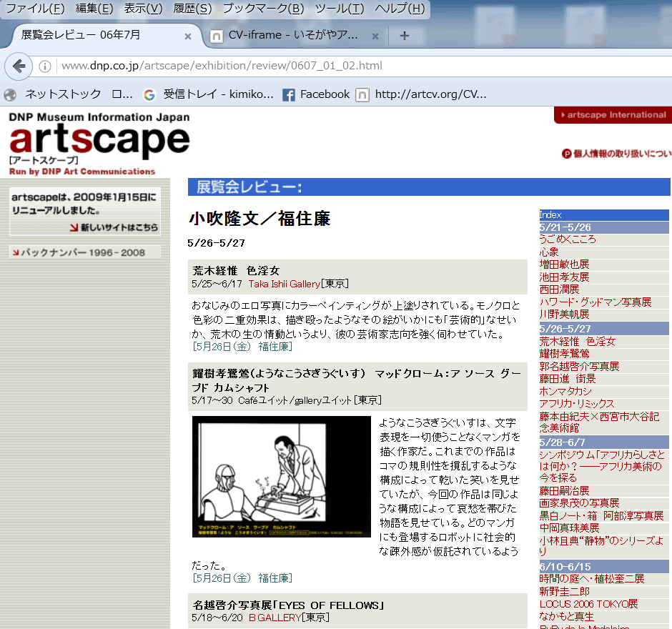Click the browser back arrow button

point(19,66)
